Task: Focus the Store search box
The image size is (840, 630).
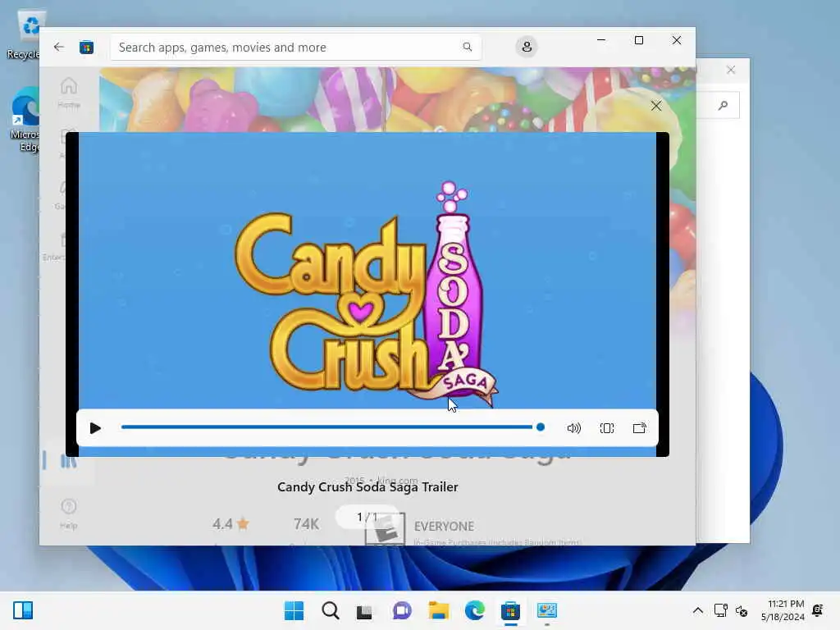Action: [x=295, y=47]
